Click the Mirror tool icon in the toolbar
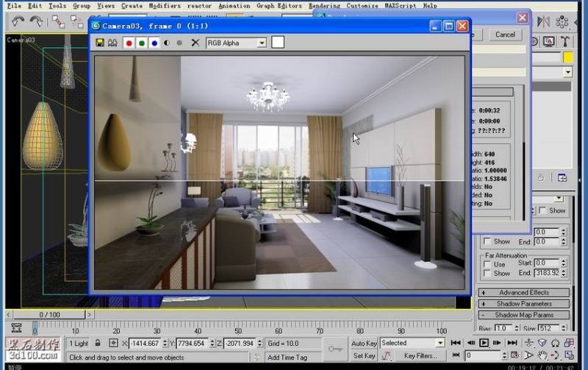The image size is (588, 370). pos(543,22)
